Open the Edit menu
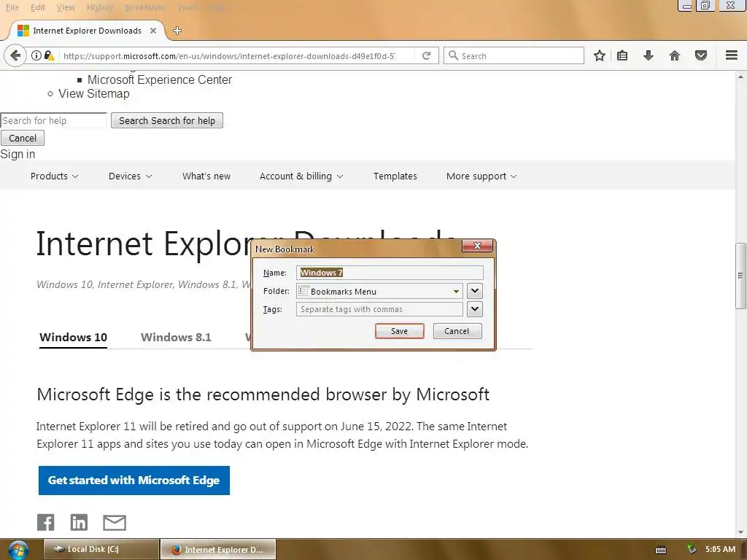The width and height of the screenshot is (747, 560). coord(38,7)
